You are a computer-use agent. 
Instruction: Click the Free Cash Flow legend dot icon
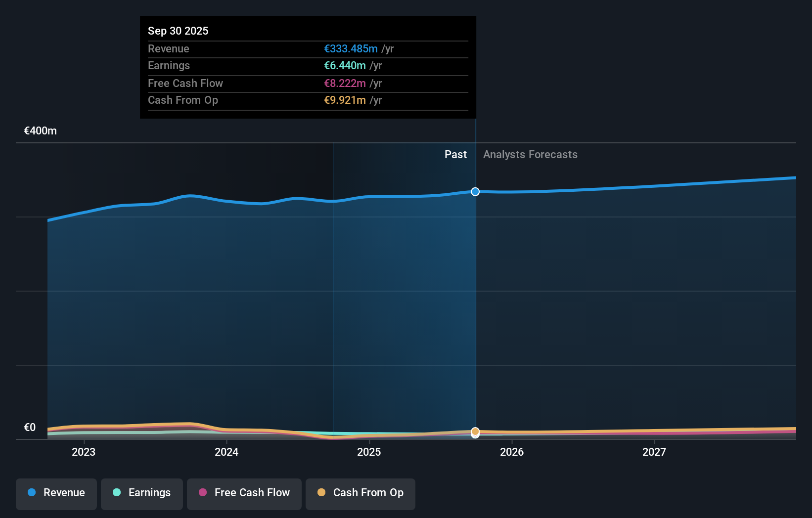[x=203, y=493]
